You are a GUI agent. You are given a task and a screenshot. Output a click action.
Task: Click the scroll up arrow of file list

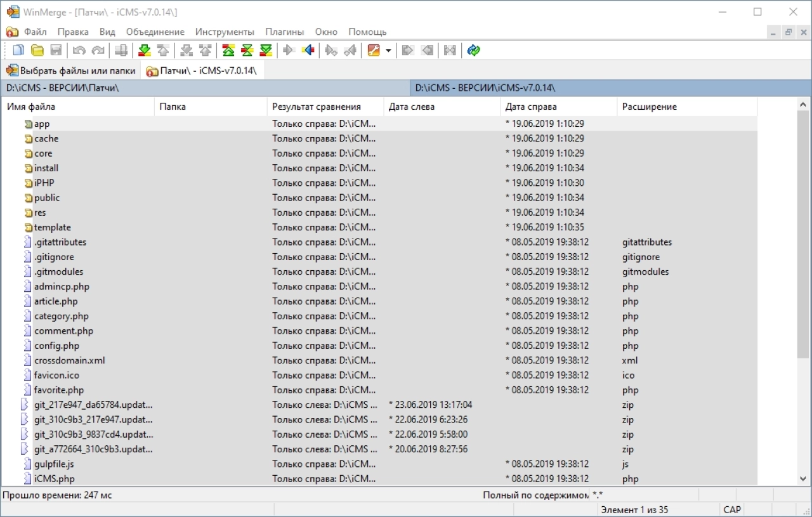click(x=803, y=105)
